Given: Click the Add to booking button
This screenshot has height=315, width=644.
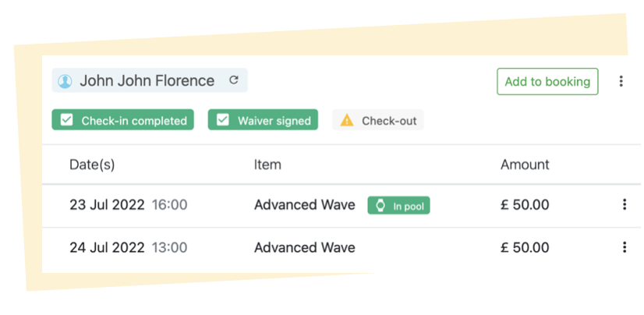Looking at the screenshot, I should pos(547,81).
